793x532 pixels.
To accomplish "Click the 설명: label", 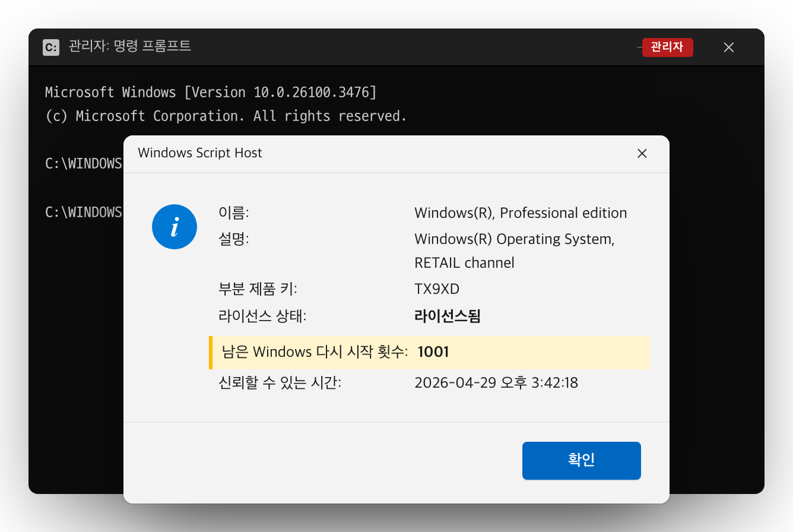I will click(234, 239).
